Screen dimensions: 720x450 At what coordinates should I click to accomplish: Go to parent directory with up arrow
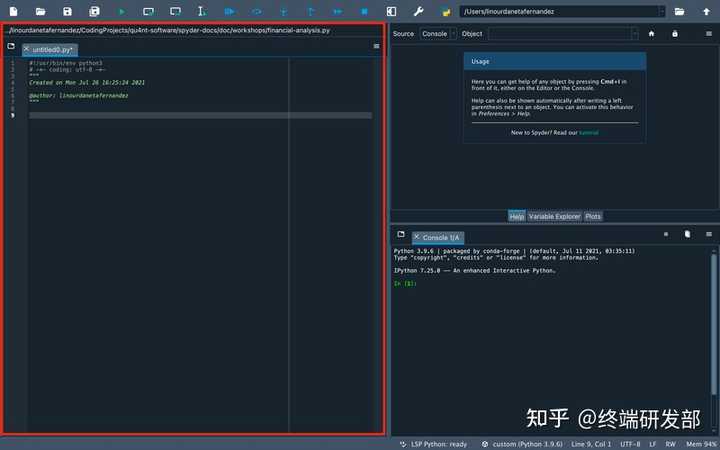coord(706,11)
